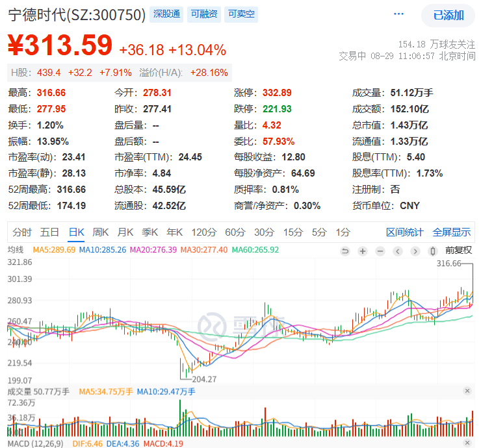Viewport: 481px width, 448px height.
Task: Switch to the 1分 chart tab
Action: tap(343, 232)
